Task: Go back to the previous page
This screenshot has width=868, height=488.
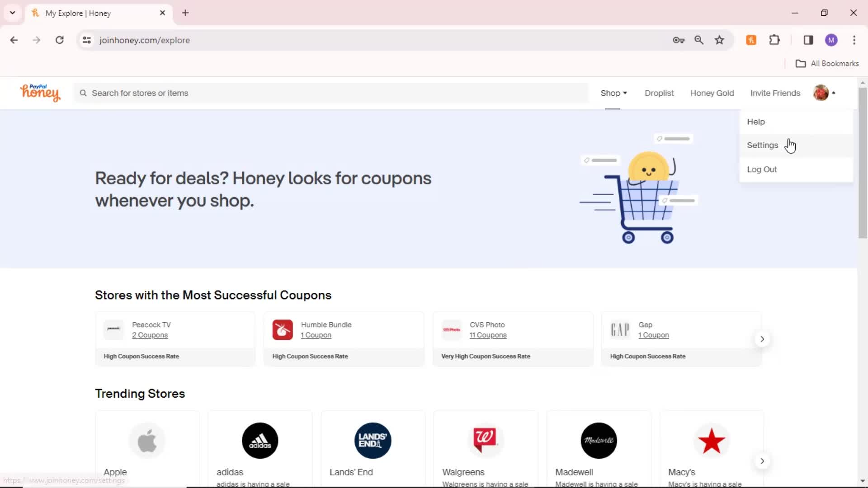Action: (x=14, y=40)
